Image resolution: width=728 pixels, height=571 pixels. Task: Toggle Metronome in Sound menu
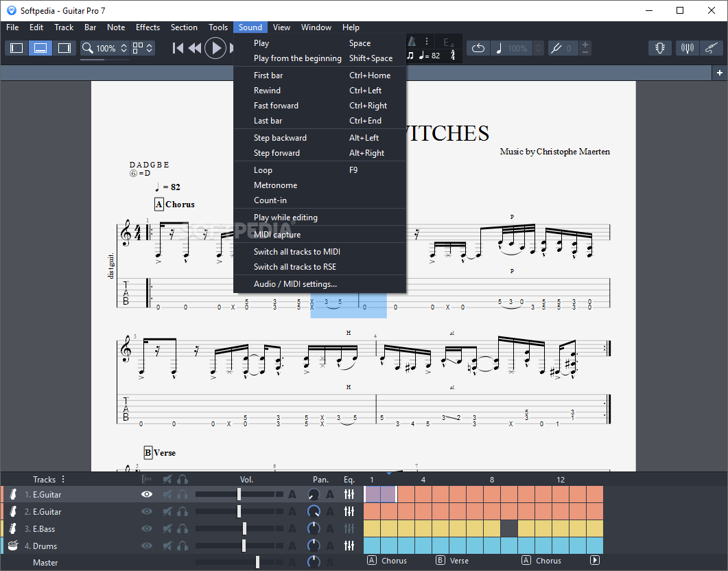320,185
